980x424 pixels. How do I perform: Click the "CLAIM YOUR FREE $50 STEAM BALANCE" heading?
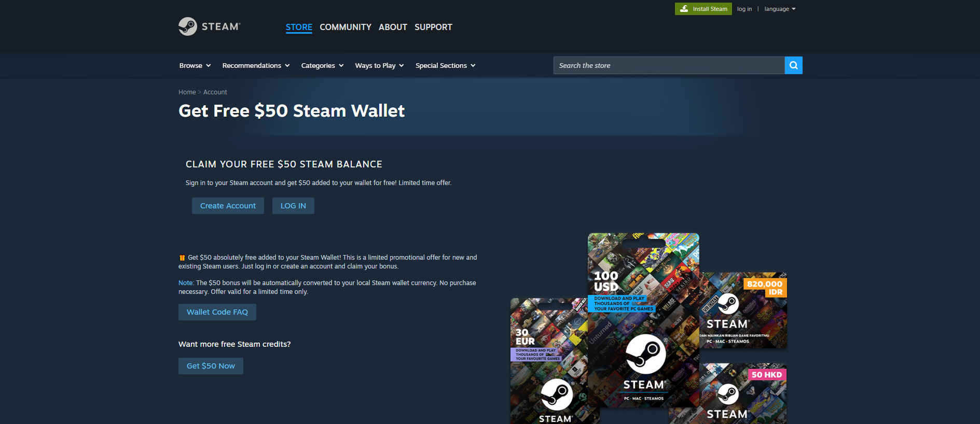284,164
